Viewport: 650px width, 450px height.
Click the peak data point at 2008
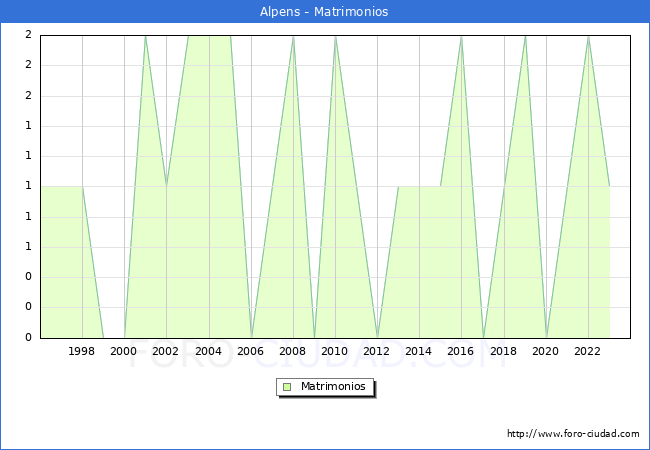(293, 36)
